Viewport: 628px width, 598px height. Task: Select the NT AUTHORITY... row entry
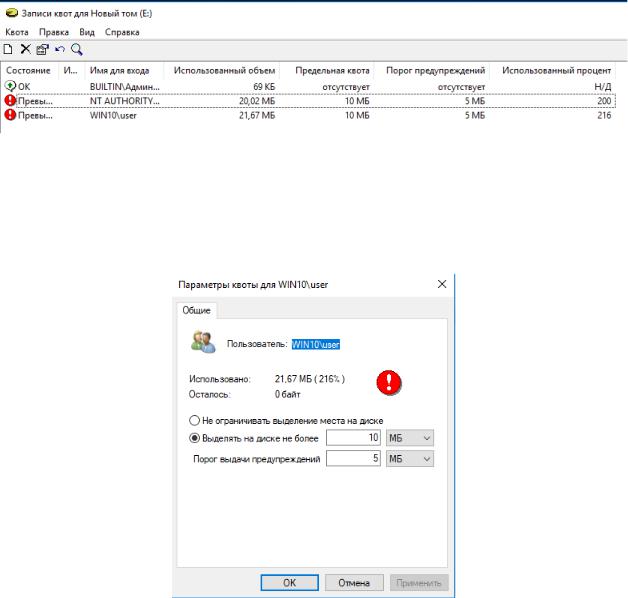[x=125, y=101]
